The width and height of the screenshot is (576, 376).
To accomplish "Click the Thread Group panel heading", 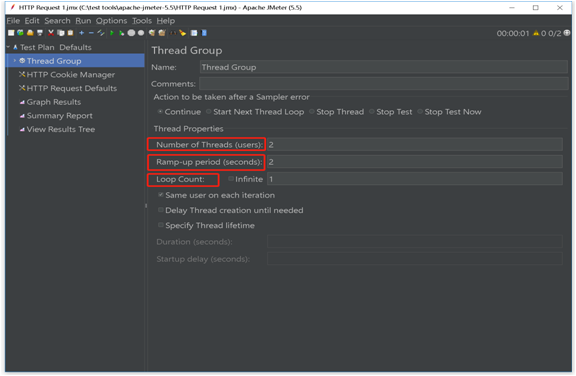I will point(187,50).
